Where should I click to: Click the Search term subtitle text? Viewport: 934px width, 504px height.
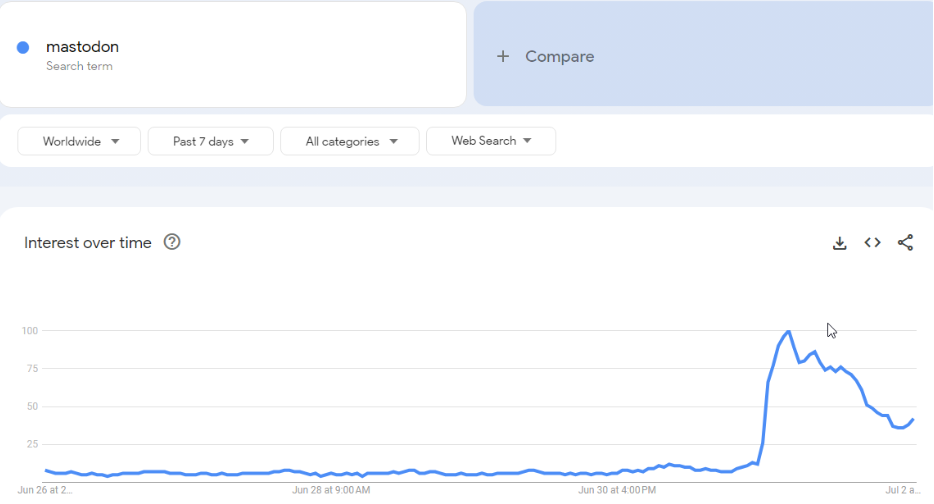(x=79, y=66)
